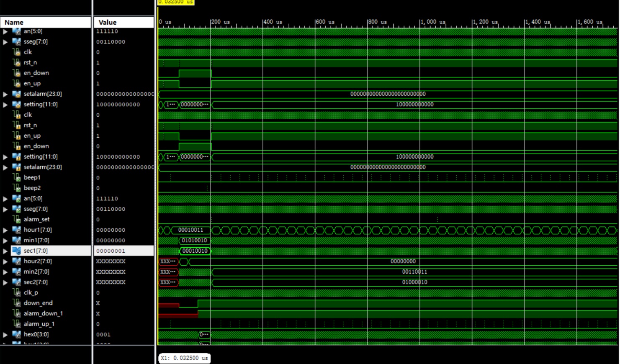Screen dimensions: 620x364
Task: Click waveform value 01010010 on min1
Action: coord(194,240)
